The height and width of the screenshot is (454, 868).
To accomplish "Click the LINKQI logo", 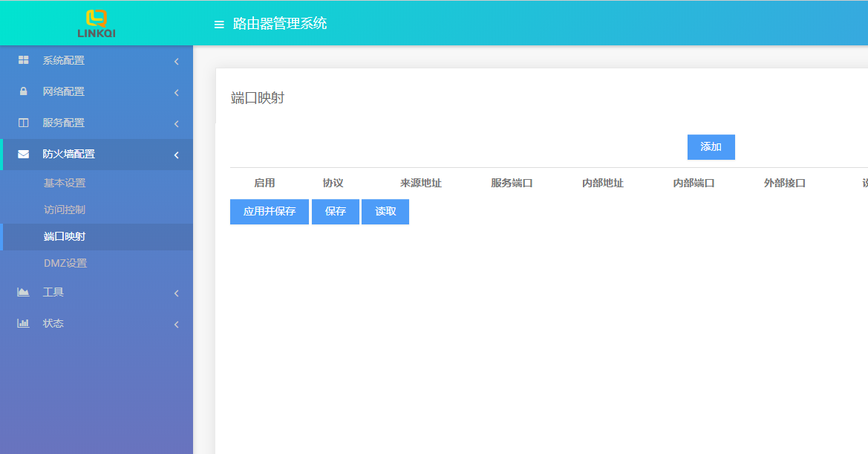I will [97, 23].
